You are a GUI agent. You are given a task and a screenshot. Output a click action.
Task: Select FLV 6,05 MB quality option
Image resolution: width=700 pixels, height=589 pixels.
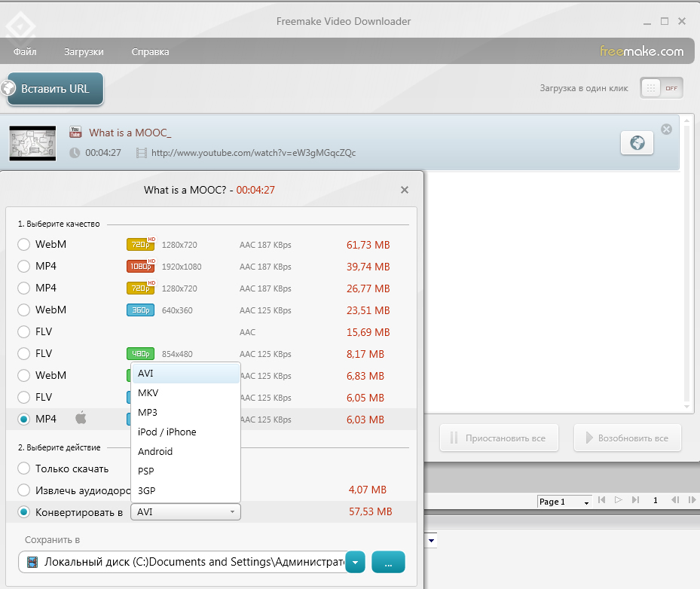(23, 397)
